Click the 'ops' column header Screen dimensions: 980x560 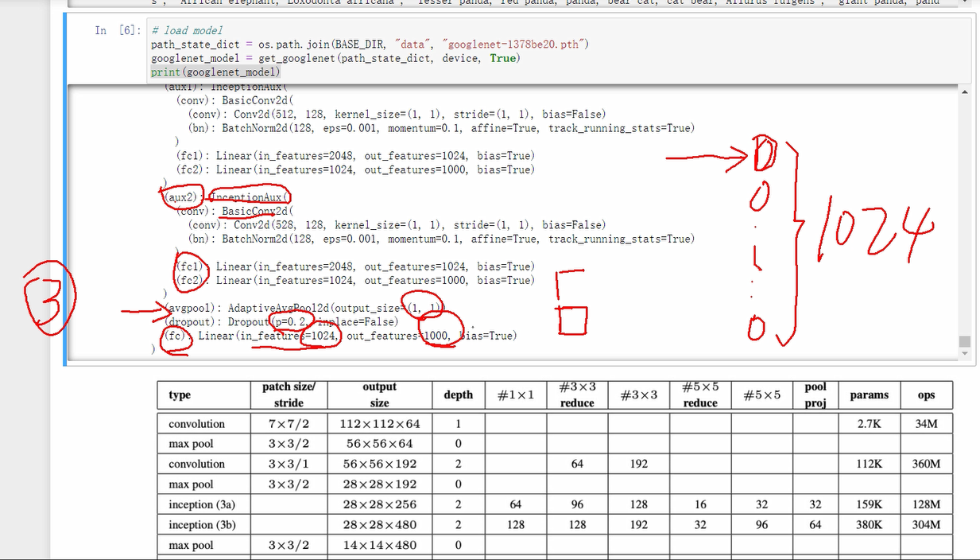click(926, 395)
